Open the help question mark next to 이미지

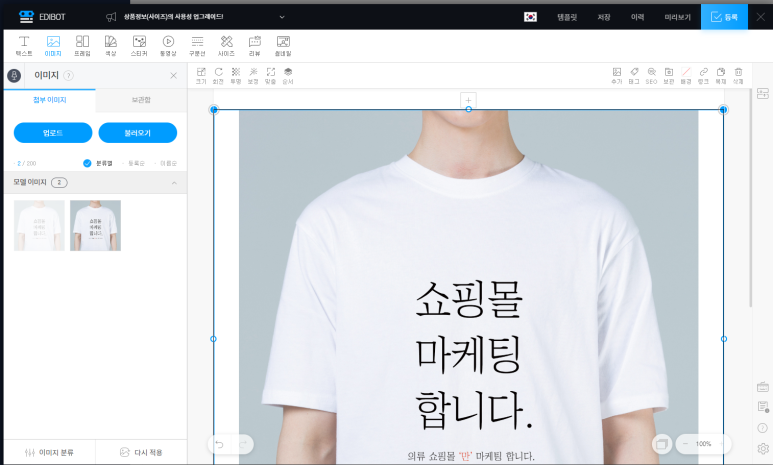click(x=69, y=75)
